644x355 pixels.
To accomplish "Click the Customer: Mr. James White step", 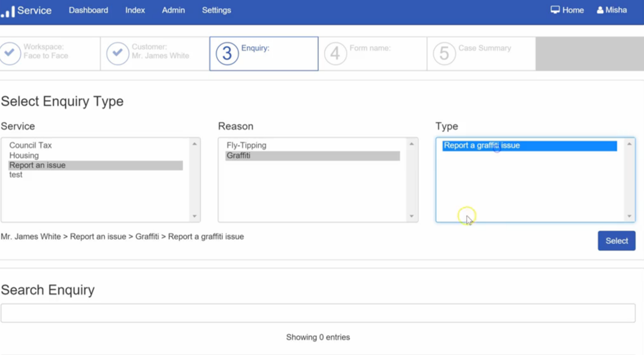I will pyautogui.click(x=155, y=53).
